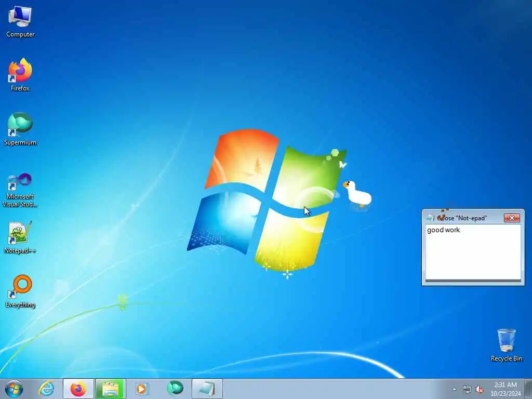The width and height of the screenshot is (532, 399).
Task: Click the Show desktop strip
Action: click(x=528, y=389)
